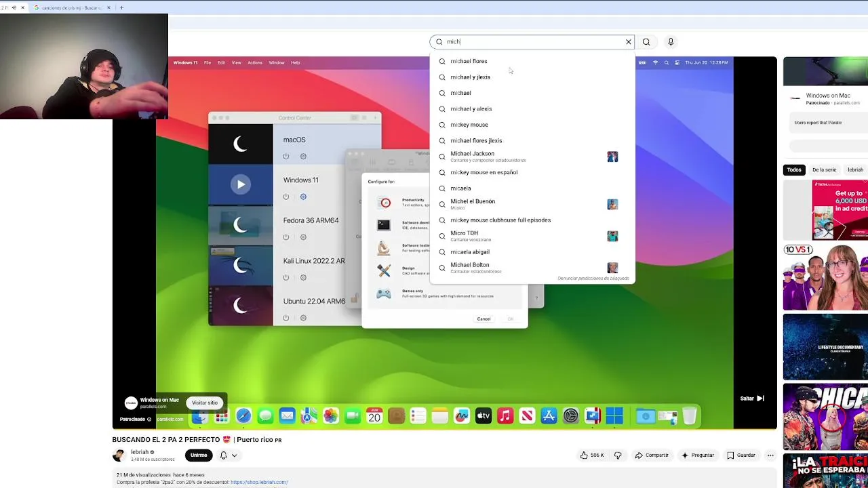Image resolution: width=868 pixels, height=488 pixels.
Task: Select suggestion "michael y alexis"
Action: [x=532, y=109]
